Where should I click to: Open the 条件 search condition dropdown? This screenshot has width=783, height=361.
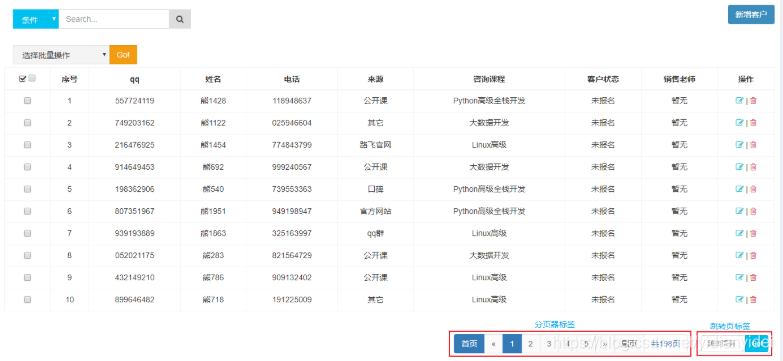point(36,19)
